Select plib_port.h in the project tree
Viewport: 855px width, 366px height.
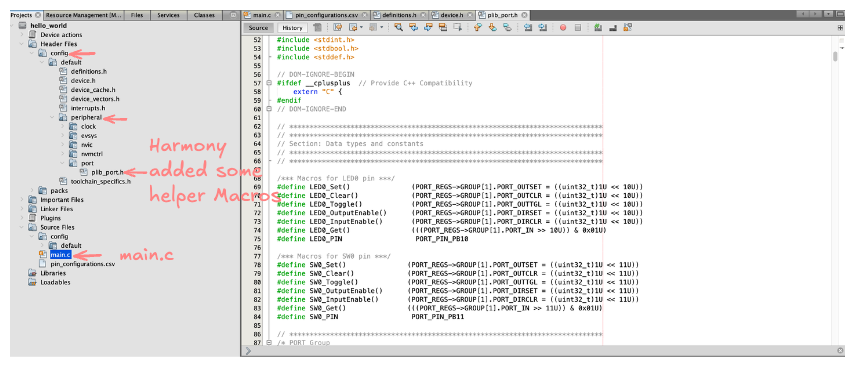[107, 172]
